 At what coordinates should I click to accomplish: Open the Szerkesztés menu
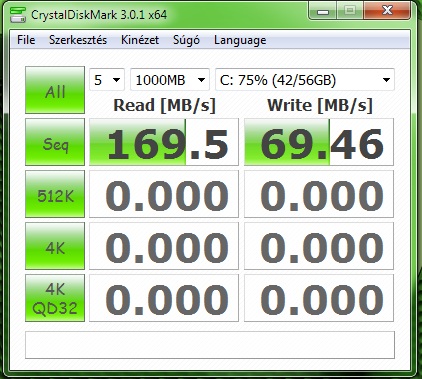pos(78,40)
